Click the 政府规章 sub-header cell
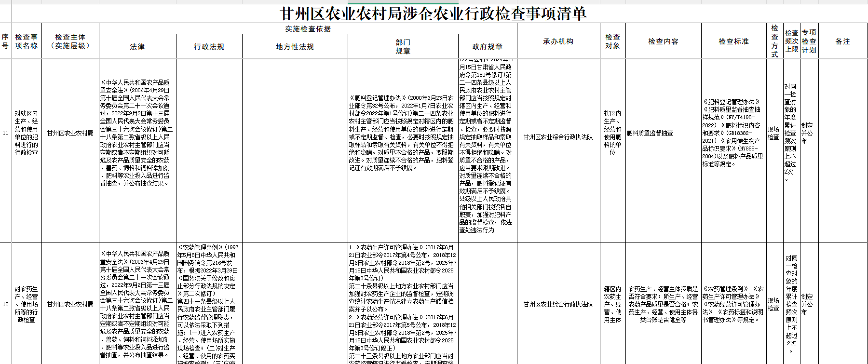This screenshot has width=868, height=364. coord(487,47)
